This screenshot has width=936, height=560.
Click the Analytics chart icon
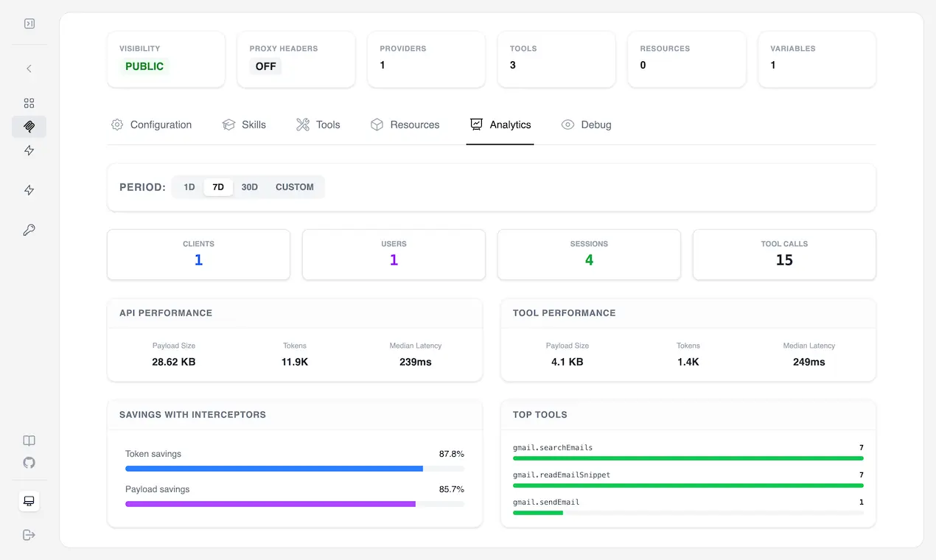pos(477,125)
